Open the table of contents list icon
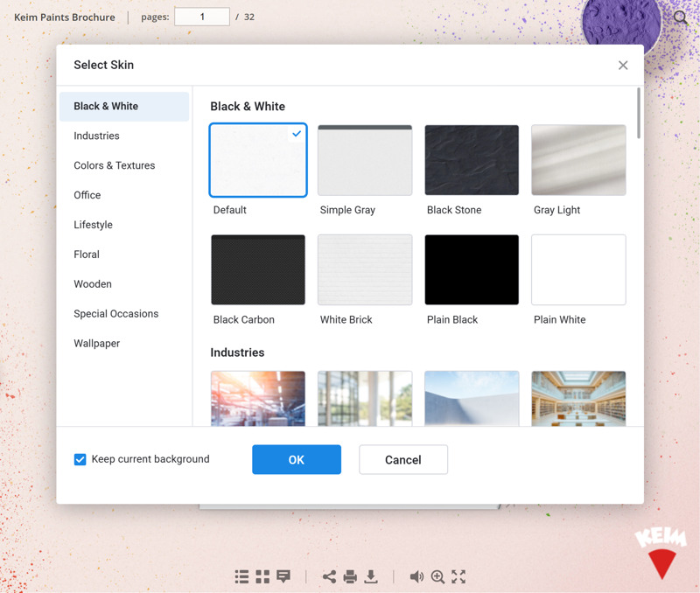 coord(241,576)
